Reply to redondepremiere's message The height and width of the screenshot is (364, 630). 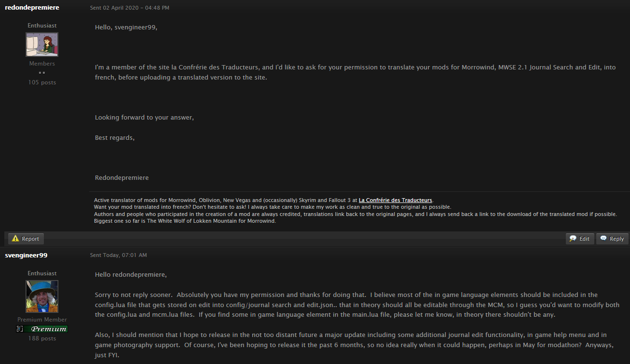coord(612,239)
